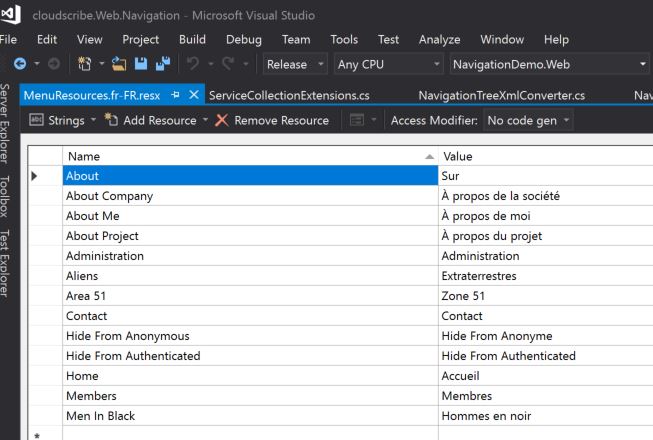653x440 pixels.
Task: Click the red X Remove Resource icon
Action: click(222, 120)
